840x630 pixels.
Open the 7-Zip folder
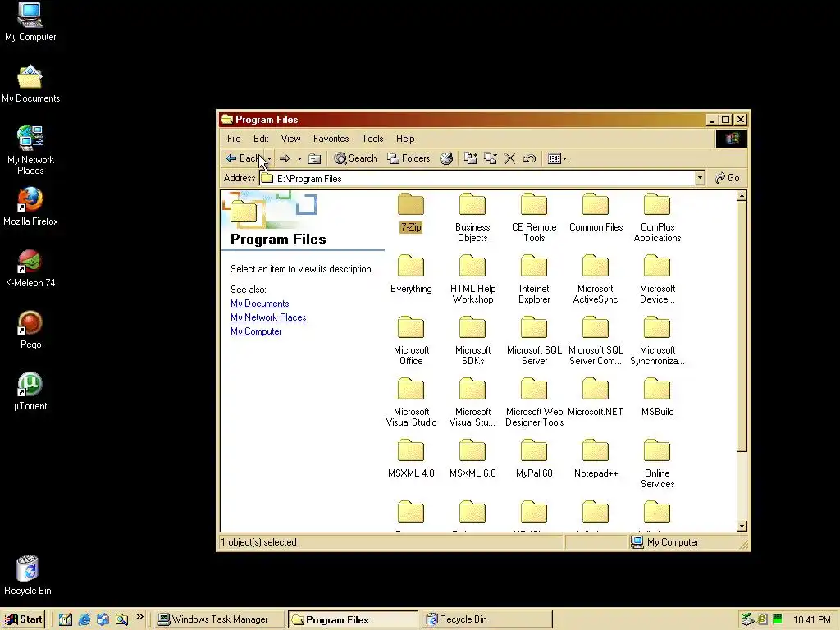point(411,212)
